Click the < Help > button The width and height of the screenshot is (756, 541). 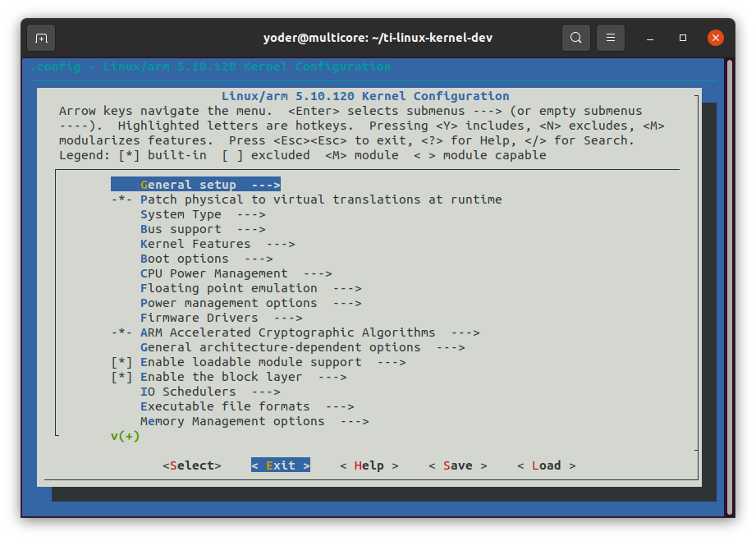tap(369, 465)
